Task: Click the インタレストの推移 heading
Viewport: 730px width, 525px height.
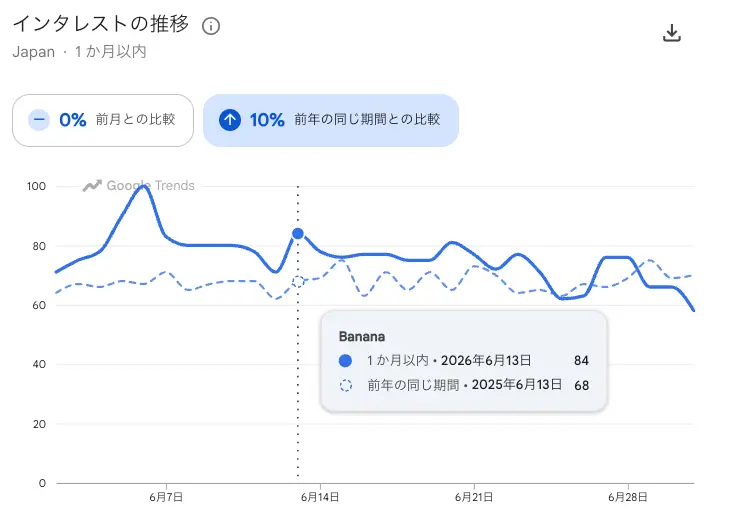Action: pyautogui.click(x=101, y=24)
